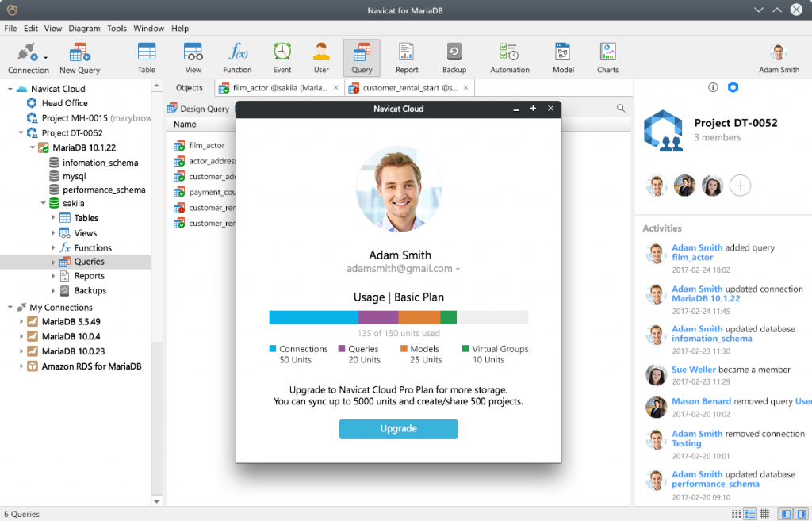Screen dimensions: 812x521
Task: Open the film_actor link in Activities
Action: point(692,258)
